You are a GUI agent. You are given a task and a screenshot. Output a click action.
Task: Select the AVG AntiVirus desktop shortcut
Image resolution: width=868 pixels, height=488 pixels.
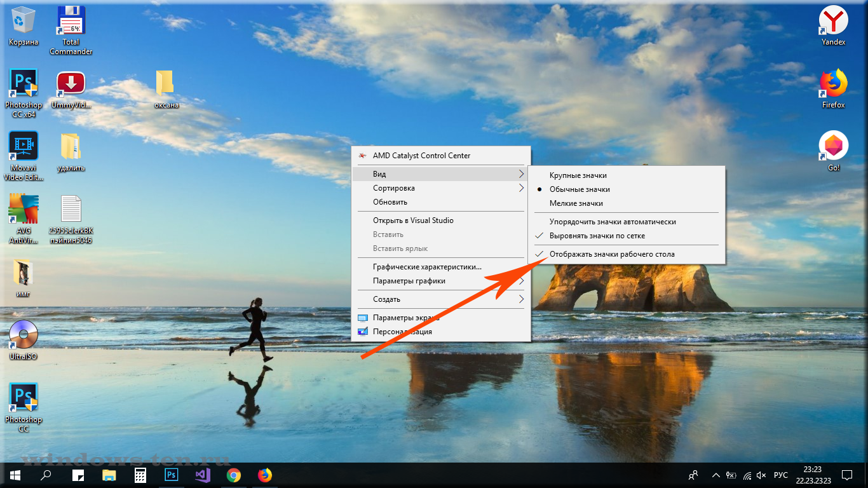tap(24, 219)
